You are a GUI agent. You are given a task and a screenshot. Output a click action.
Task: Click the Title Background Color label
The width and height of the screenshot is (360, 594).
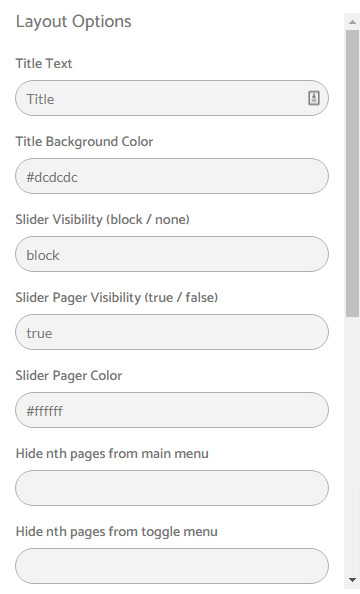(x=84, y=142)
